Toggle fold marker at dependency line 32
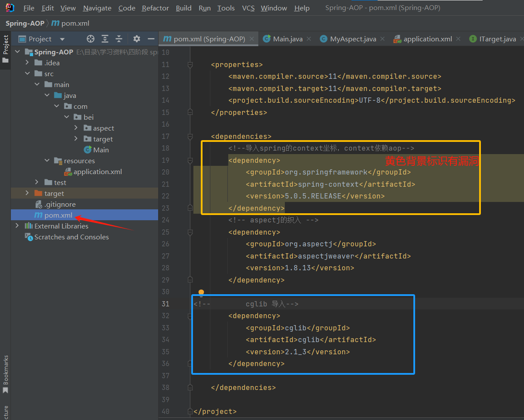 point(190,316)
